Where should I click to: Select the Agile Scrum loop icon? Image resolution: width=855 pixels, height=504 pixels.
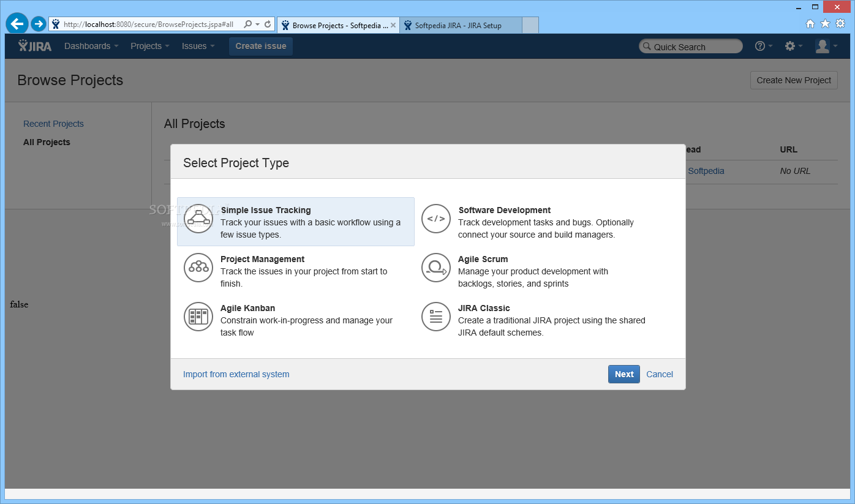[x=436, y=268]
